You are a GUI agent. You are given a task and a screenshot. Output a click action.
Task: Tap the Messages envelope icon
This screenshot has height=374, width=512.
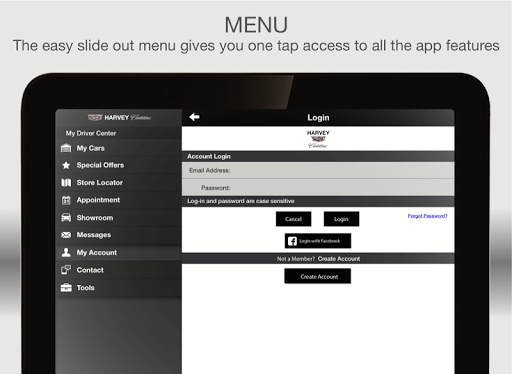[66, 235]
